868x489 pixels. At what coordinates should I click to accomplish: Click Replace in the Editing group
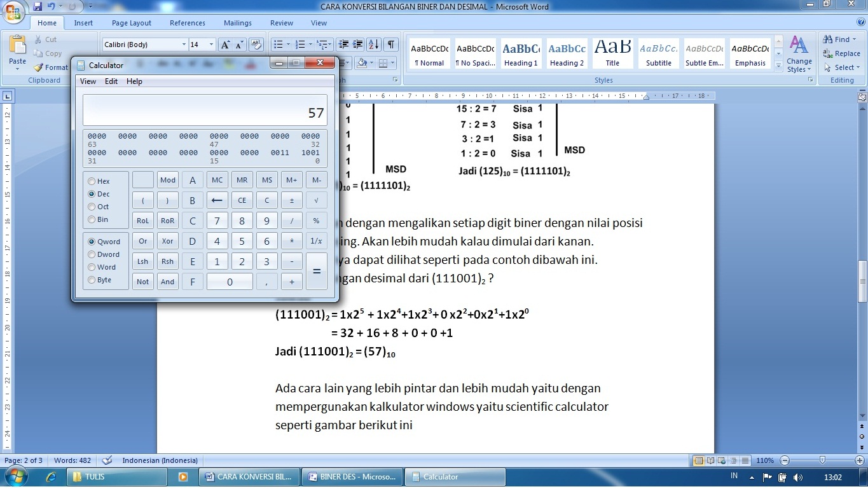coord(841,53)
